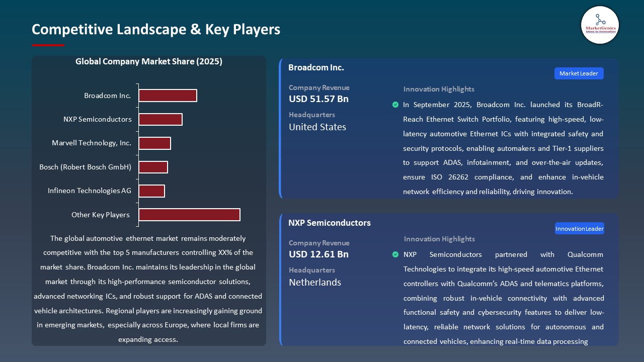The image size is (644, 362).
Task: Click Headquarters label in NXP card
Action: 312,270
